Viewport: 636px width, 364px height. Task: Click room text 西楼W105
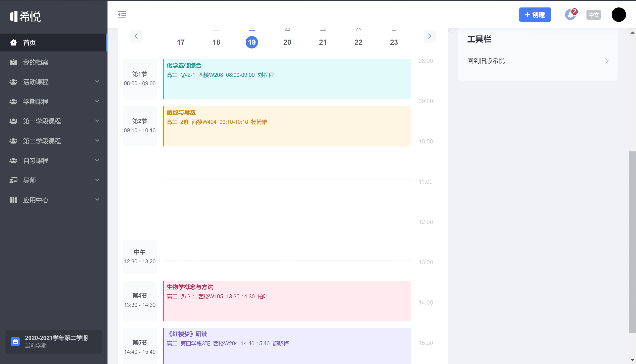211,297
